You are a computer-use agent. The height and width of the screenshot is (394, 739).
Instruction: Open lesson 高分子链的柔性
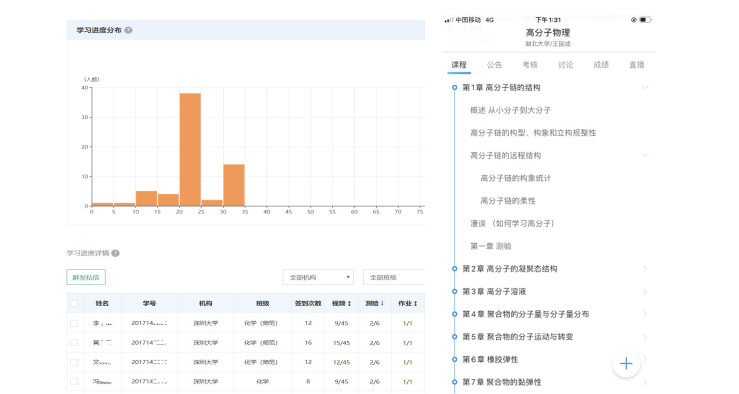click(x=508, y=201)
